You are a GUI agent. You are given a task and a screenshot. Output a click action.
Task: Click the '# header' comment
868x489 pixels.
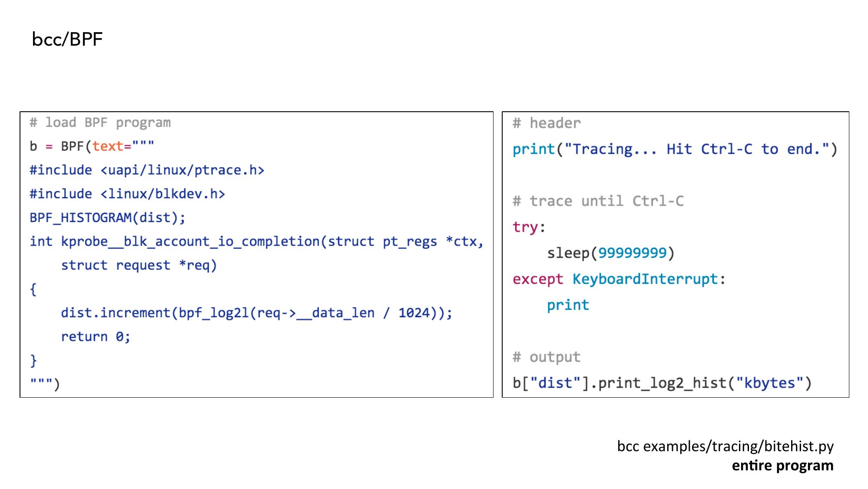click(x=547, y=123)
